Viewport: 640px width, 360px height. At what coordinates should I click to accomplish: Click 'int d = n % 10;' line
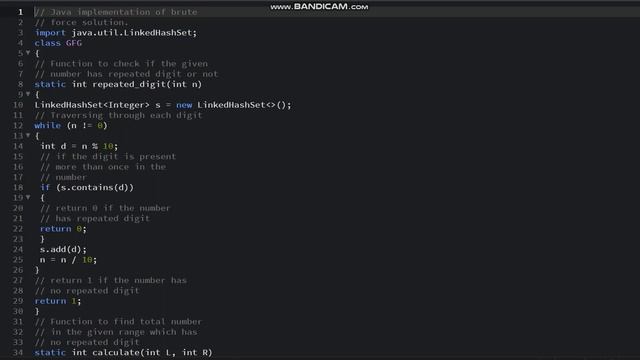(x=79, y=146)
